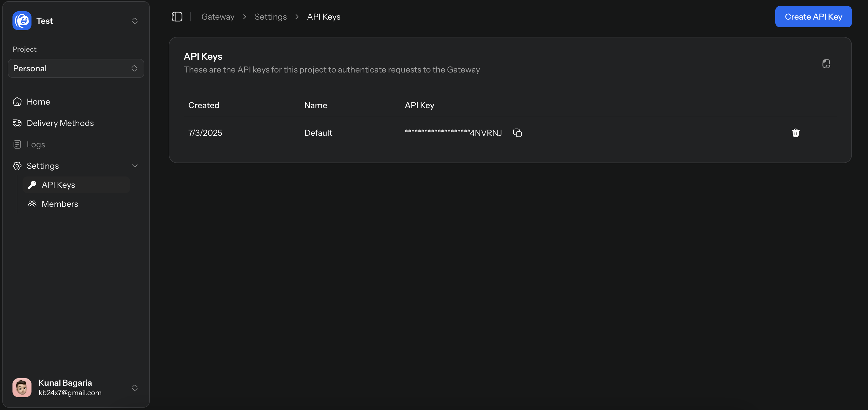This screenshot has height=410, width=868.
Task: Click the Kunal Bagaria avatar thumbnail
Action: [22, 388]
